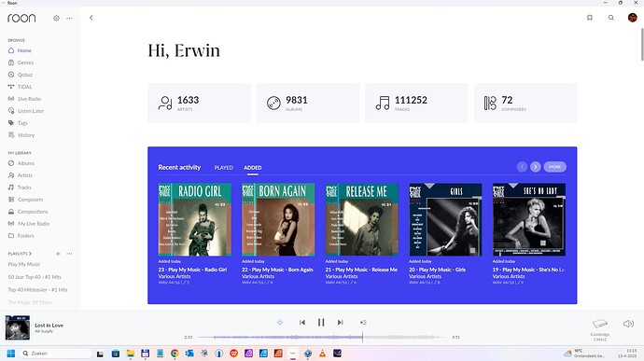Skip to the previous track

pos(302,323)
